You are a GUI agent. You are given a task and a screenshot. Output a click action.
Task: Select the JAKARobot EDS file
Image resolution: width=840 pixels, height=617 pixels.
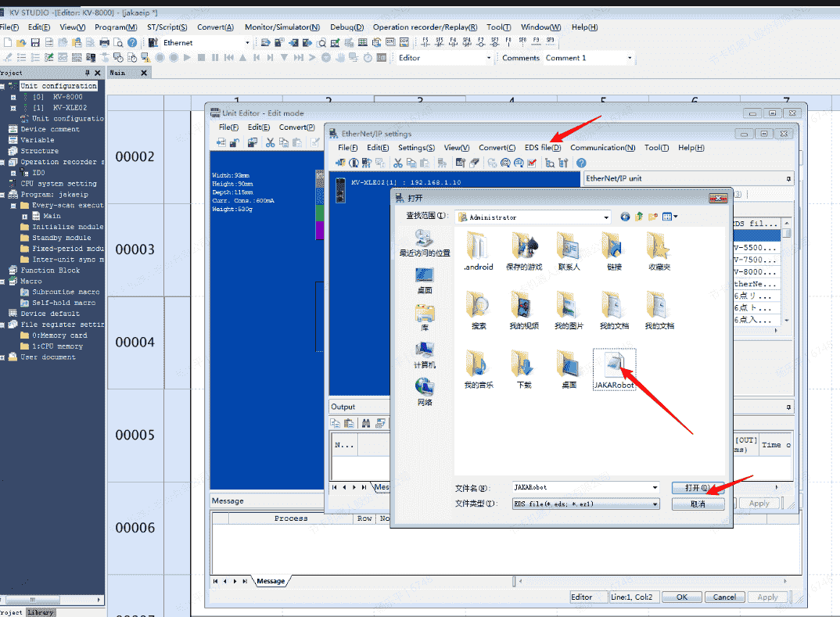point(614,368)
